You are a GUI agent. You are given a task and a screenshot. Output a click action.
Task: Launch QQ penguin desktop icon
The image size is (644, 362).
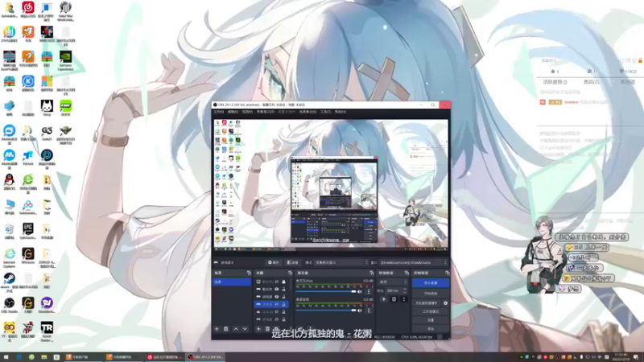[x=9, y=180]
